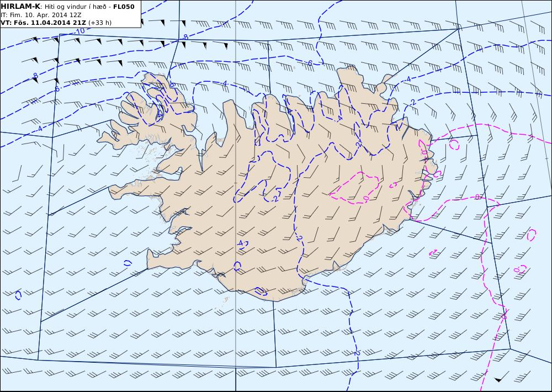552x392 pixels.
Task: Click the -6 isotherm label north of Iceland's coast
Action: pos(309,63)
